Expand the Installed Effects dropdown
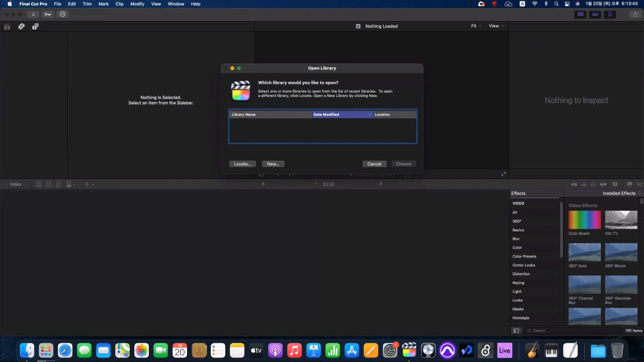The height and width of the screenshot is (362, 644). [621, 194]
